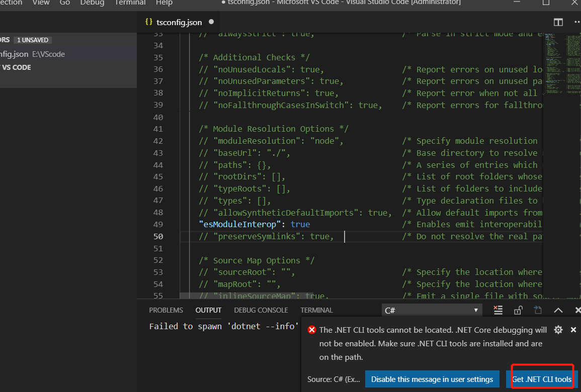The height and width of the screenshot is (392, 581).
Task: Dismiss the .NET CLI error notification
Action: [573, 330]
